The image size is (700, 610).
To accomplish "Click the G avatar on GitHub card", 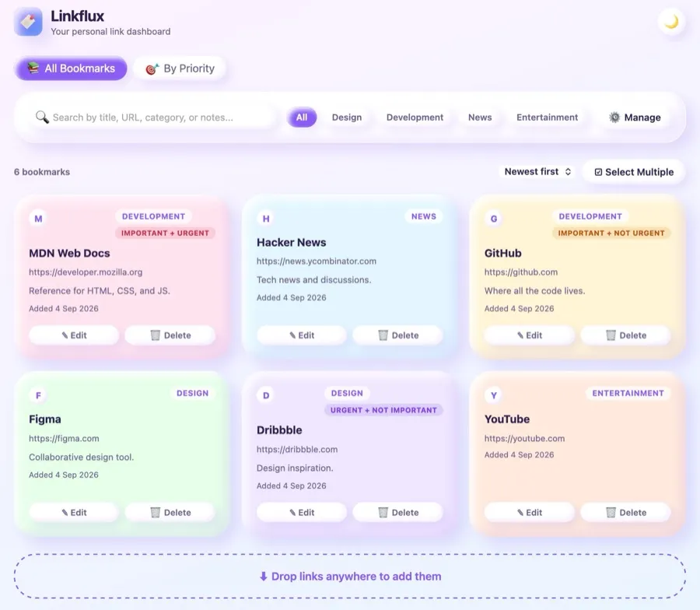I will 494,219.
